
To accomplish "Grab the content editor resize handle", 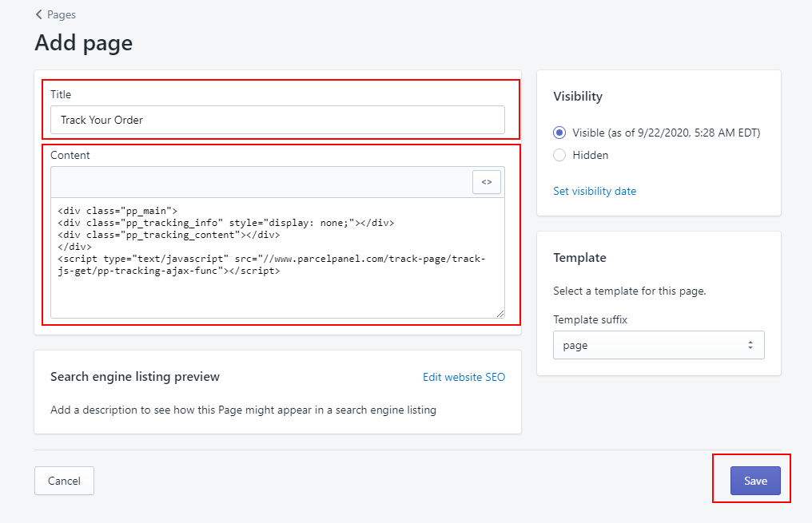I will [x=500, y=314].
